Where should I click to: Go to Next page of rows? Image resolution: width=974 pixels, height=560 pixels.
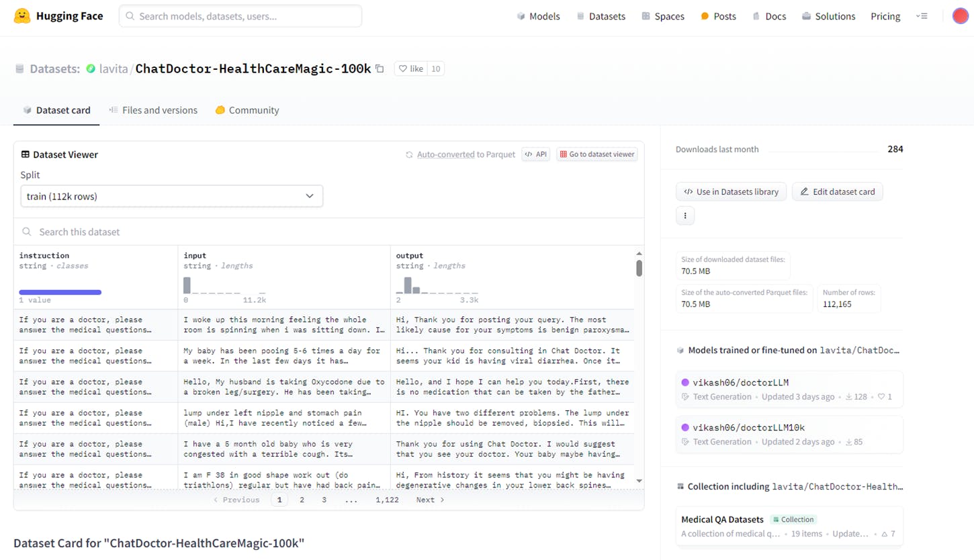coord(430,500)
